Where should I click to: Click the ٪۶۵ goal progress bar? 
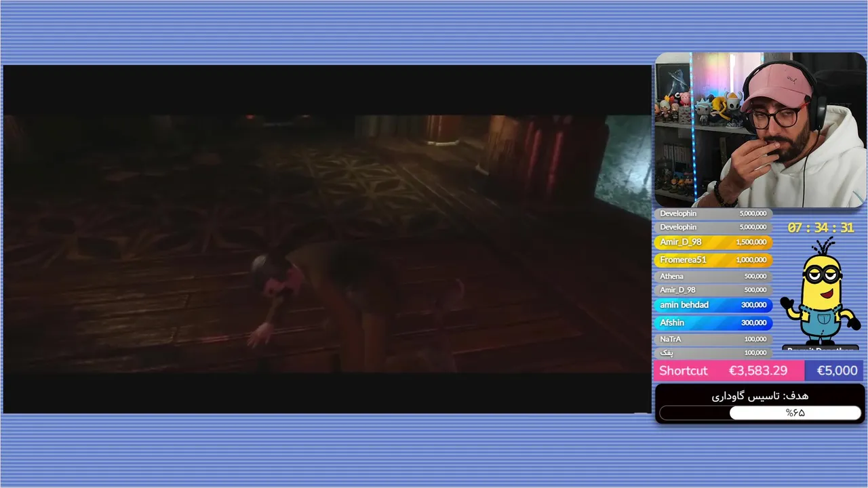[760, 413]
